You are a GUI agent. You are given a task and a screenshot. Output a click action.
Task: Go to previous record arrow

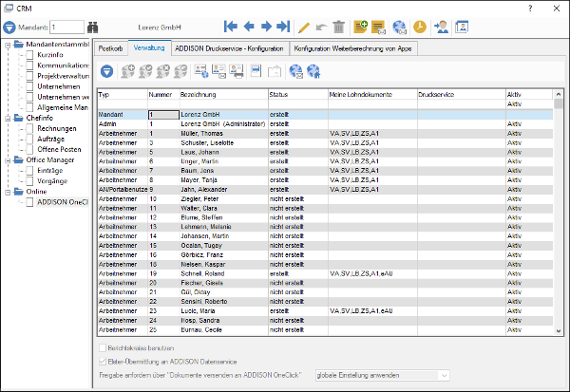tap(249, 27)
